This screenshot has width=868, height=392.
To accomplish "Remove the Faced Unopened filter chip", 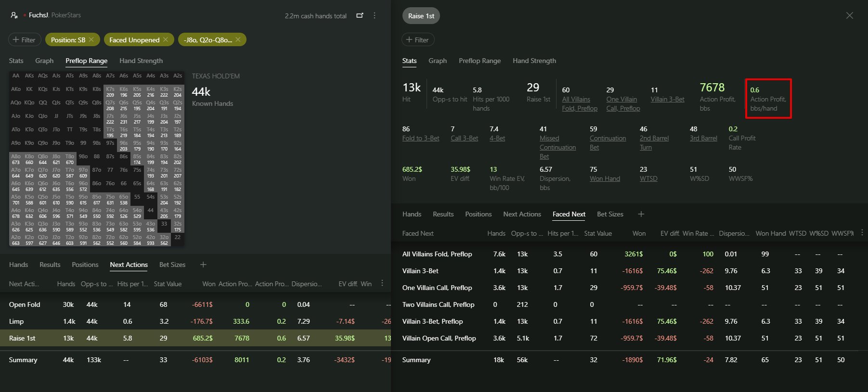I will click(x=166, y=39).
